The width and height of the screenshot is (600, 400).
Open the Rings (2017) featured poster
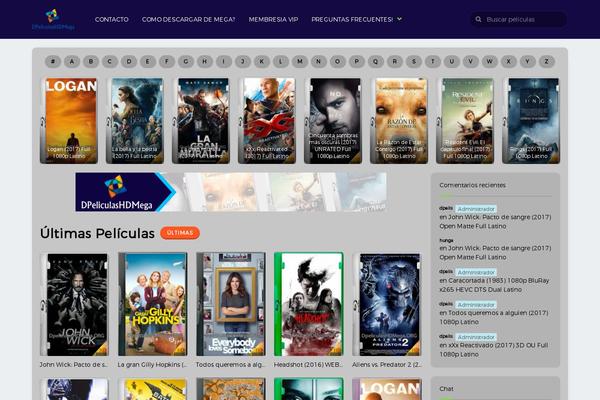point(531,121)
